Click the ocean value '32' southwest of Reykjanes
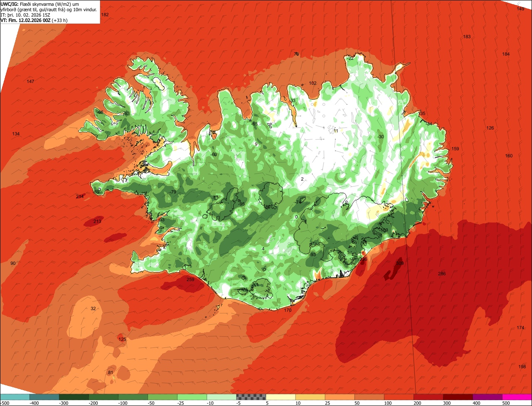 [93, 308]
